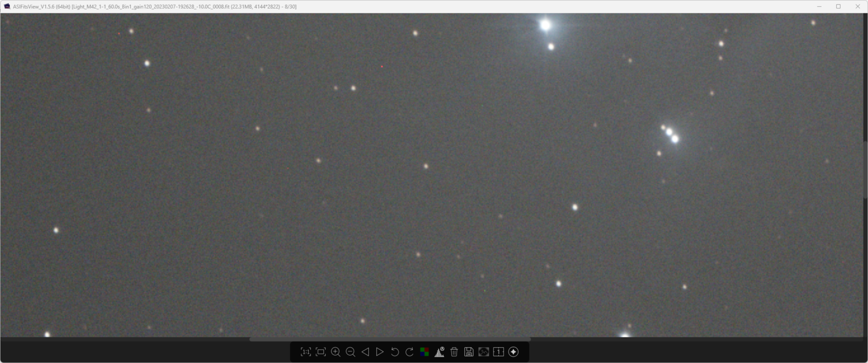
Task: Save image with floppy disk icon
Action: pyautogui.click(x=469, y=352)
